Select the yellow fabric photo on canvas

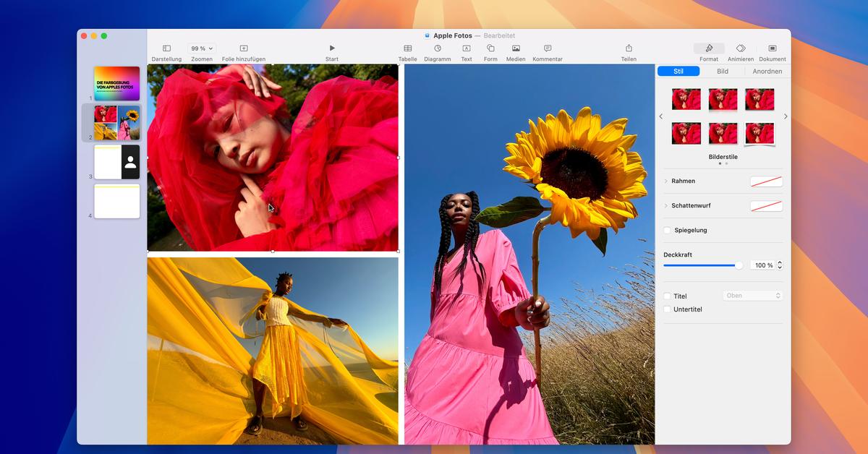pyautogui.click(x=273, y=351)
